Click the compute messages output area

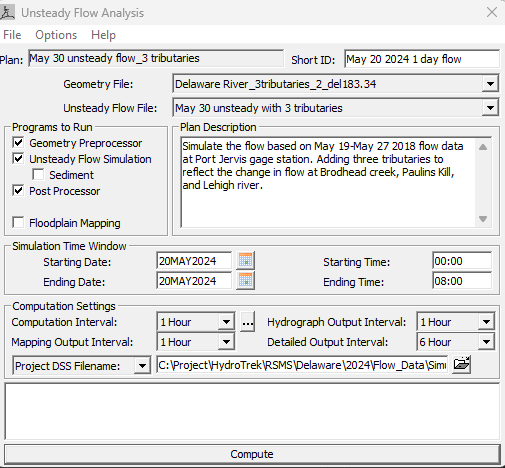[252, 411]
